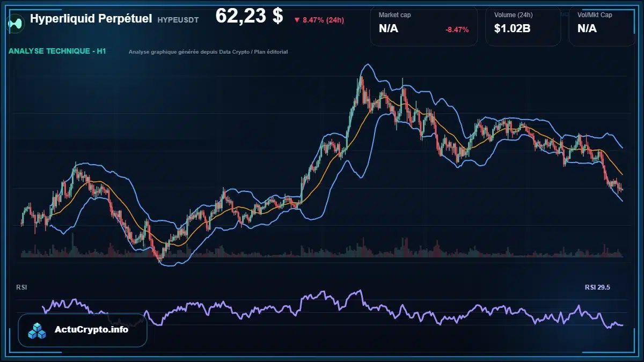Click the Market cap N/A value

pos(389,29)
